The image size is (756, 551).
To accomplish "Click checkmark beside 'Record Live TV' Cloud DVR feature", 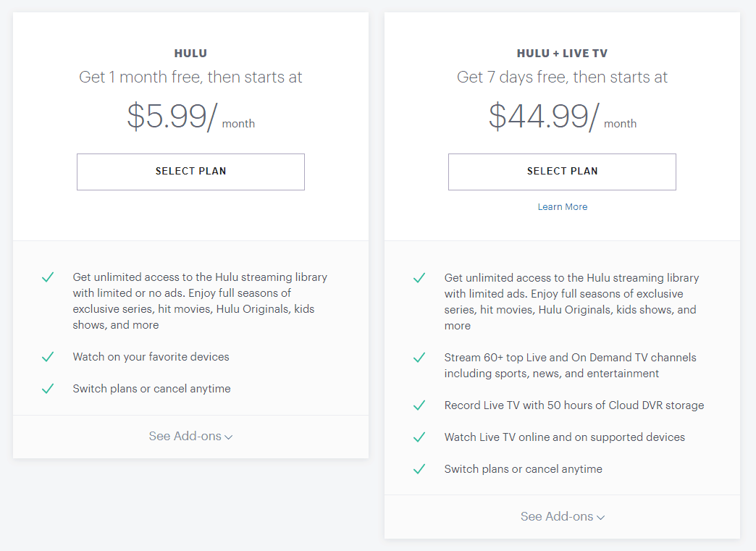I will (419, 405).
